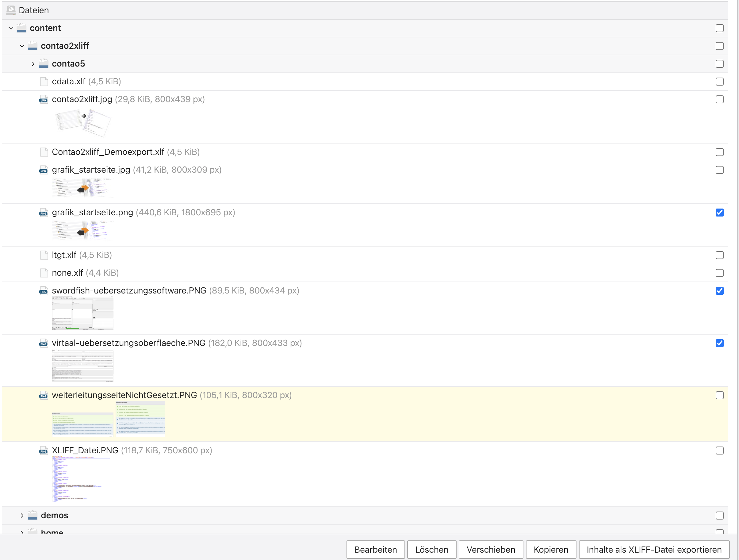Click the PNG icon of XLIFF_Datei.PNG

(x=44, y=451)
